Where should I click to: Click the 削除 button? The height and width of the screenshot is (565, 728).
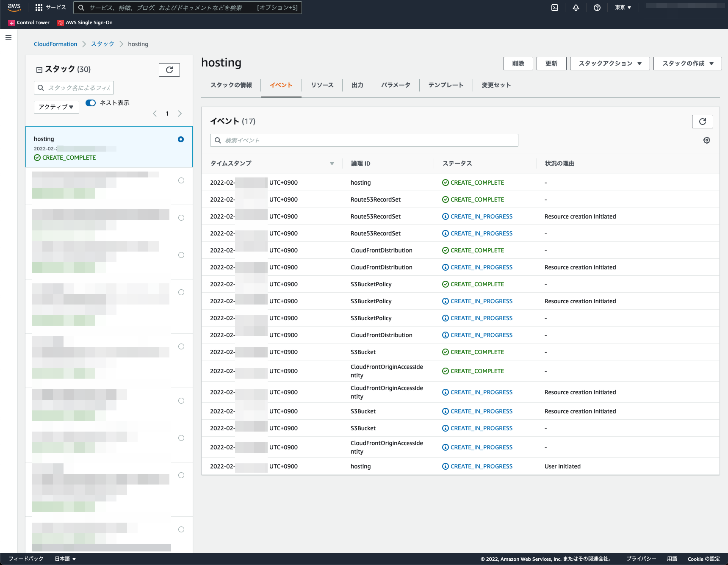point(518,64)
